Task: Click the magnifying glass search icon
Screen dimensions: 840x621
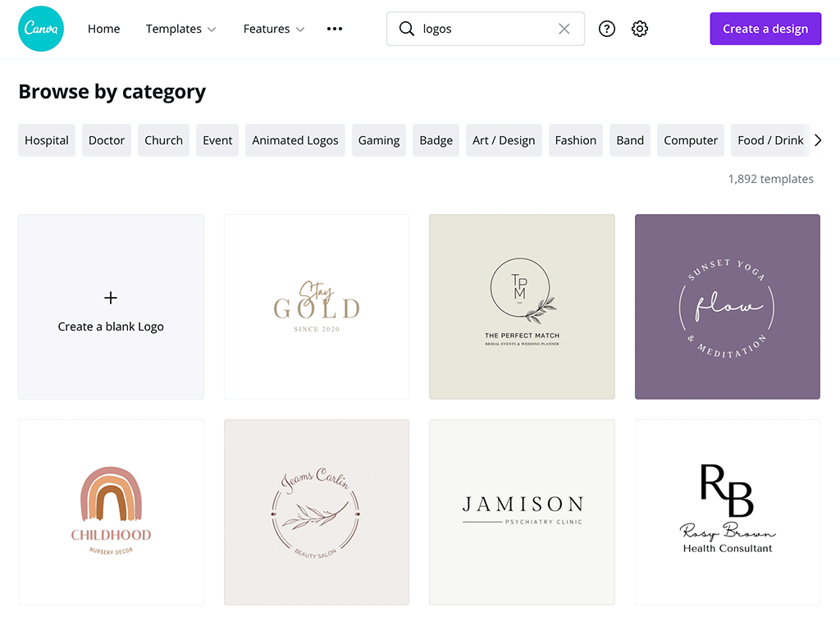Action: (x=407, y=29)
